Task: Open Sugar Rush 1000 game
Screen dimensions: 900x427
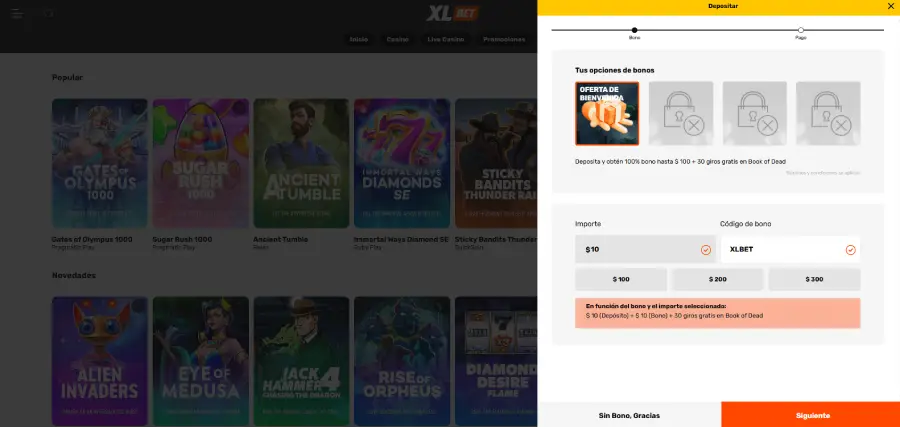Action: pos(200,164)
